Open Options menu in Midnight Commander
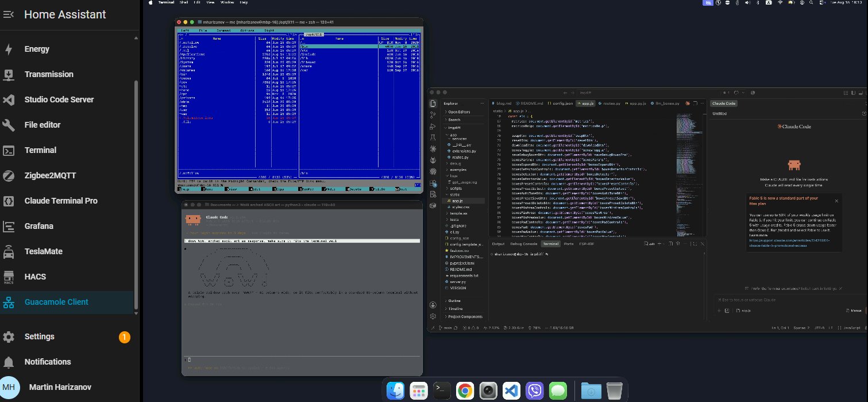Image resolution: width=868 pixels, height=402 pixels. pos(247,30)
